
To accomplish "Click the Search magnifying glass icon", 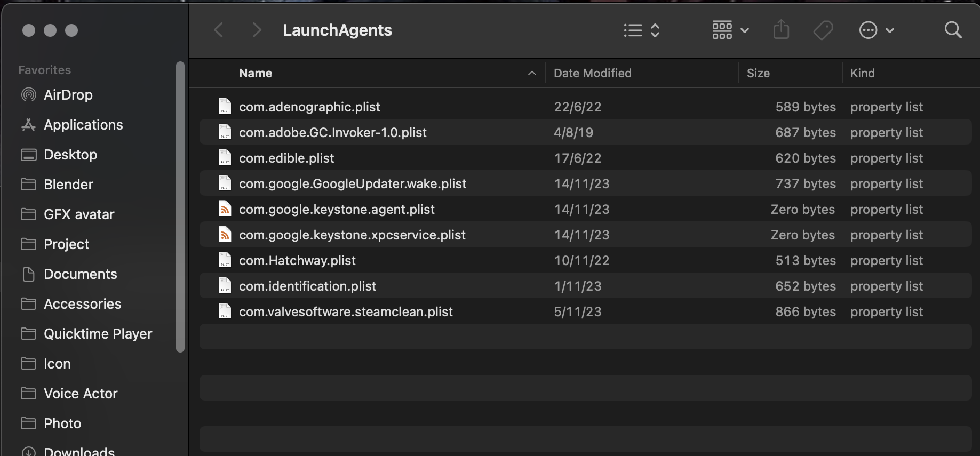I will coord(953,30).
